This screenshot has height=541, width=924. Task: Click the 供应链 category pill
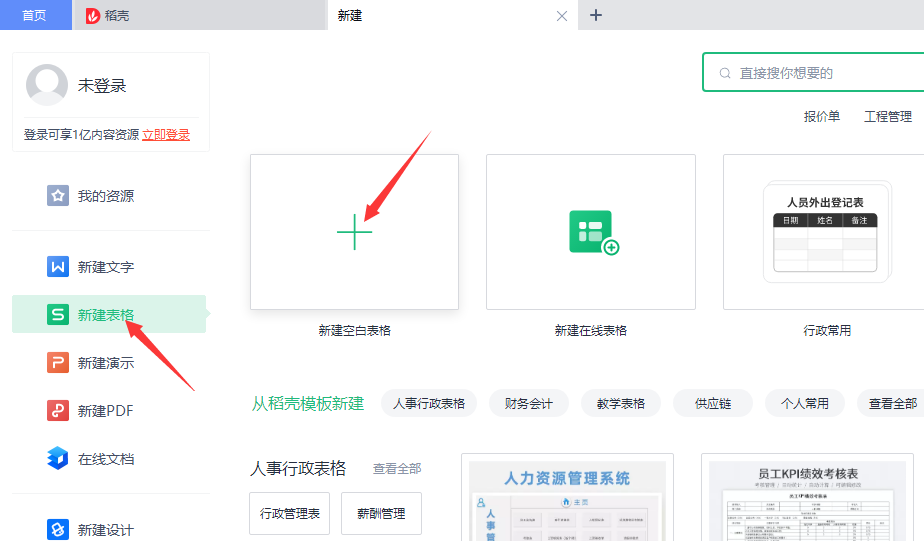712,403
